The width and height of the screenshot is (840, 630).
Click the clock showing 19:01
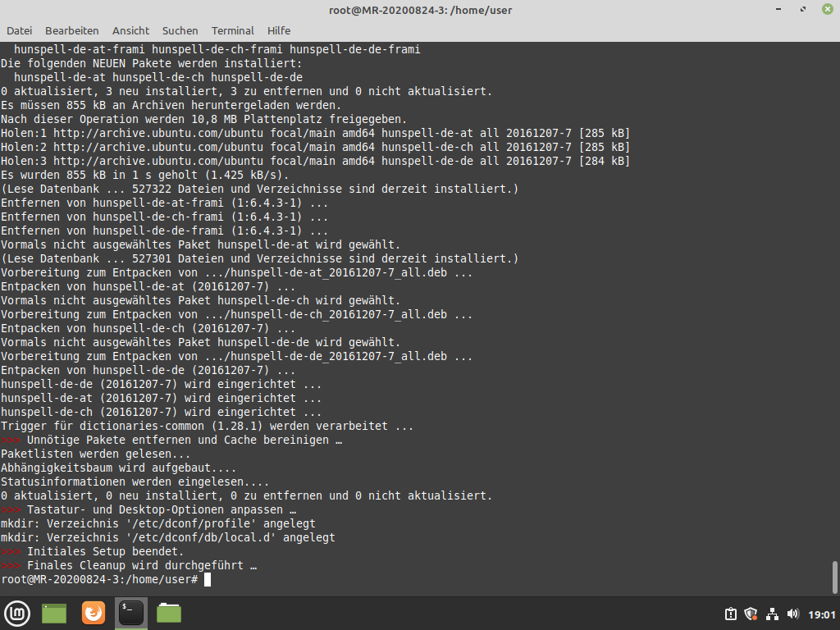pos(821,614)
